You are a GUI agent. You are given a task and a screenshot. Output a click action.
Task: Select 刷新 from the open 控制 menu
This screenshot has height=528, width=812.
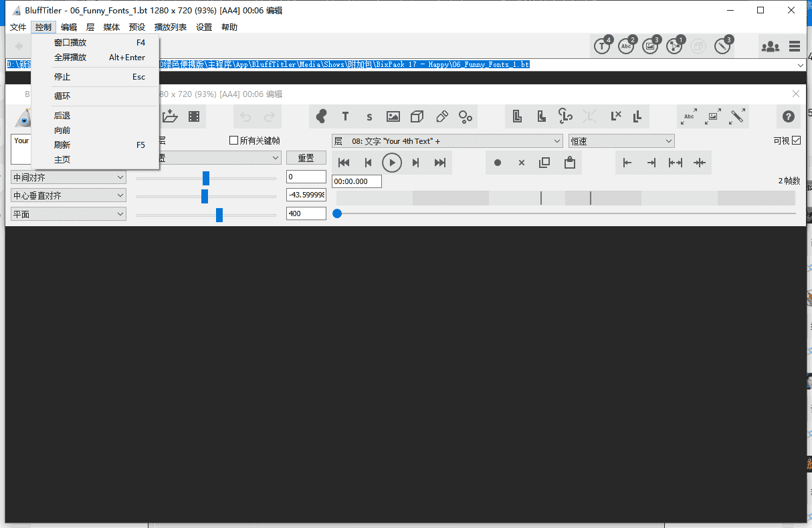pos(62,144)
